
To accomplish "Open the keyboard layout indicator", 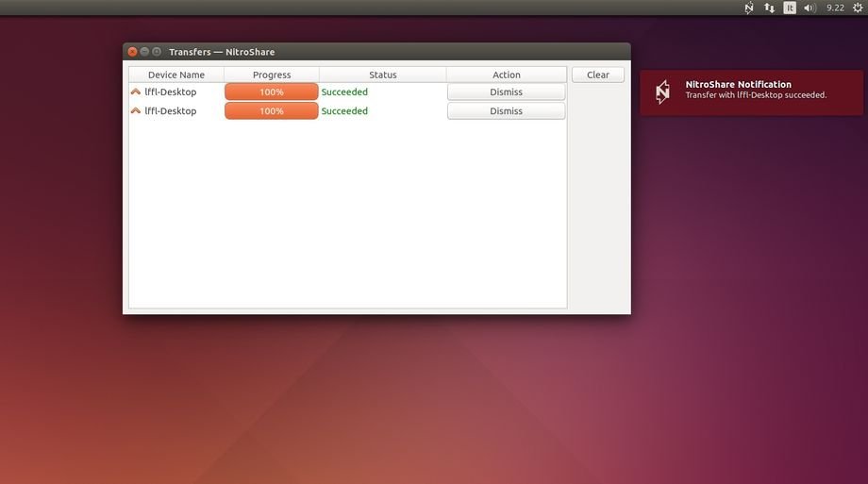I will tap(790, 8).
